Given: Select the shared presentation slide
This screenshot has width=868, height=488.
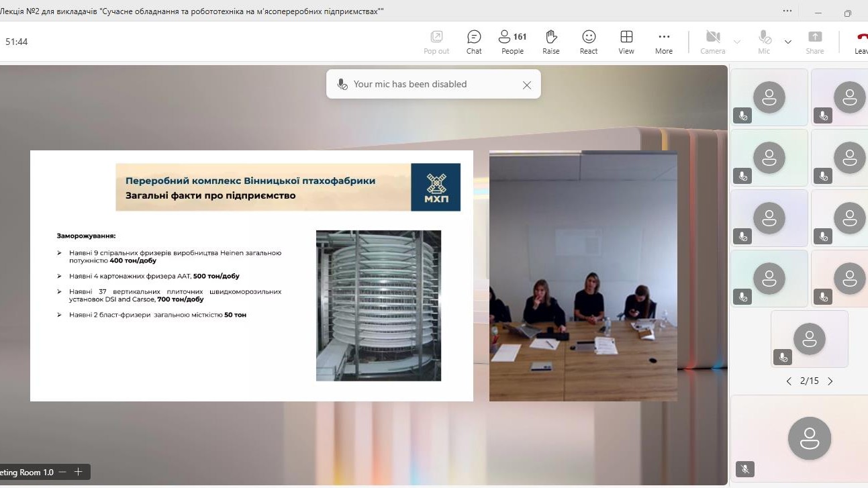Looking at the screenshot, I should (x=251, y=275).
